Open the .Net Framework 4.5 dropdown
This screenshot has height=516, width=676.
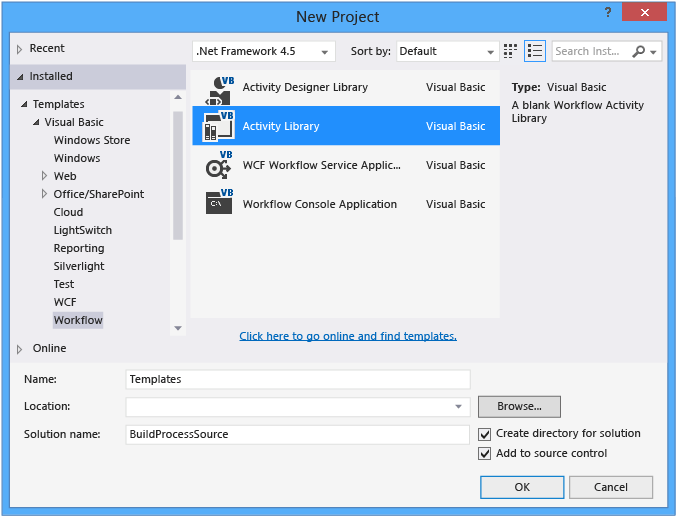tap(263, 51)
